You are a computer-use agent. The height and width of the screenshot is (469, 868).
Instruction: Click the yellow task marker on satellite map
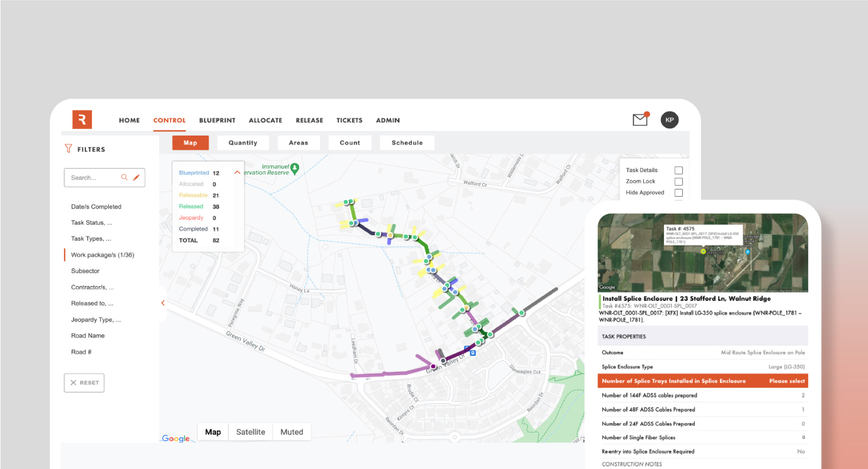(x=703, y=251)
